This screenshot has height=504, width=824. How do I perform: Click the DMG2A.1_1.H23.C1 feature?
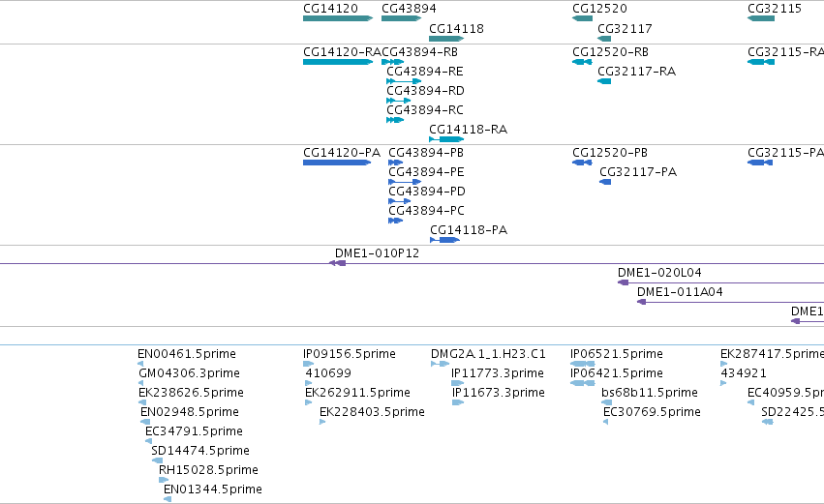coord(440,364)
